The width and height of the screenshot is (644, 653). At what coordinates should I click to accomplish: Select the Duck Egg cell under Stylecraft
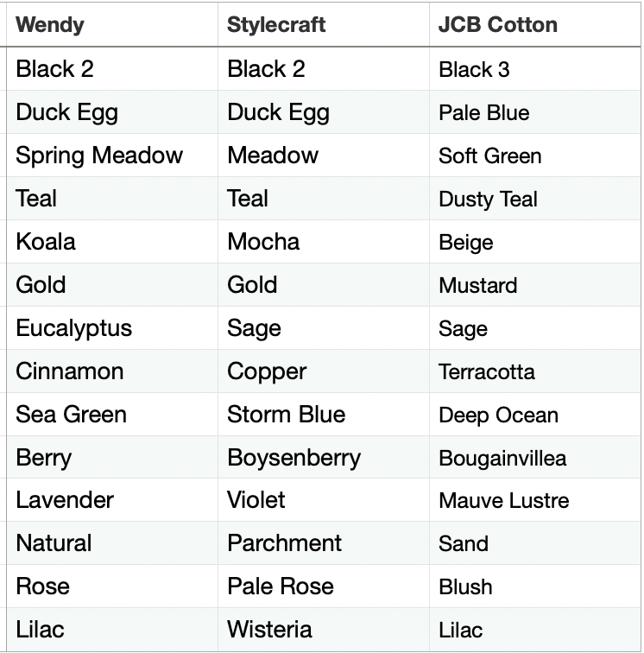(x=324, y=112)
